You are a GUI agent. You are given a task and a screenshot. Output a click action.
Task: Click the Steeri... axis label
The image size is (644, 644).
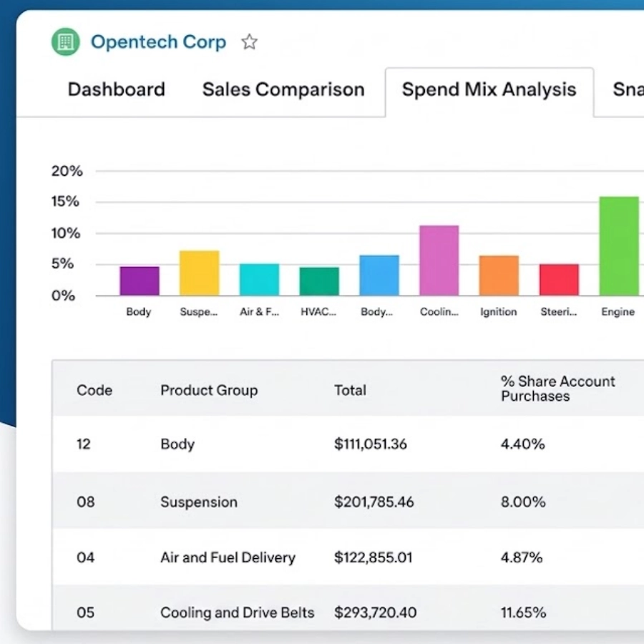point(559,312)
